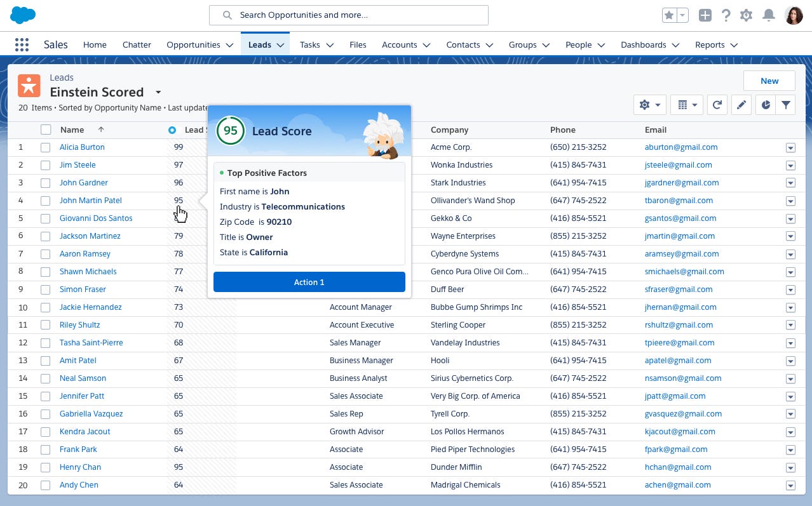
Task: Tick the Jackie Hernandez row checkbox
Action: [45, 307]
